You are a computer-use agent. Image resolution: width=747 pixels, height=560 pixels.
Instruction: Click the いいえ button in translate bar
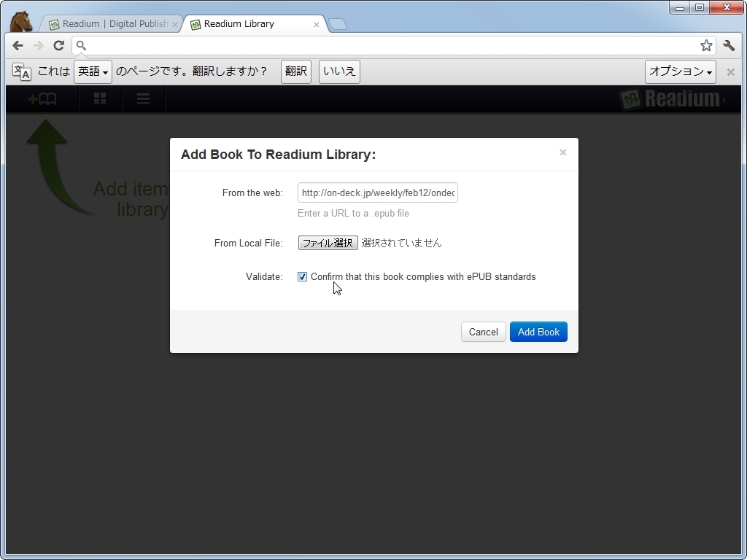tap(339, 71)
